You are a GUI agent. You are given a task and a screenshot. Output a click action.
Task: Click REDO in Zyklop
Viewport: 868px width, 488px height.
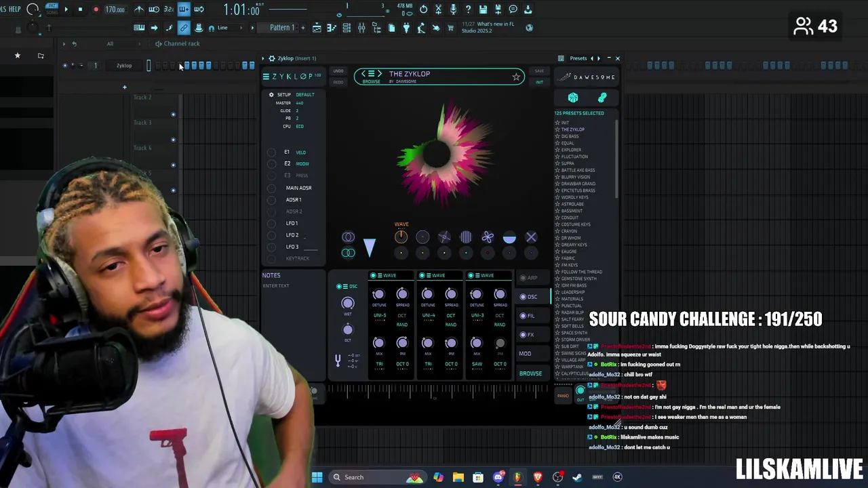[338, 82]
